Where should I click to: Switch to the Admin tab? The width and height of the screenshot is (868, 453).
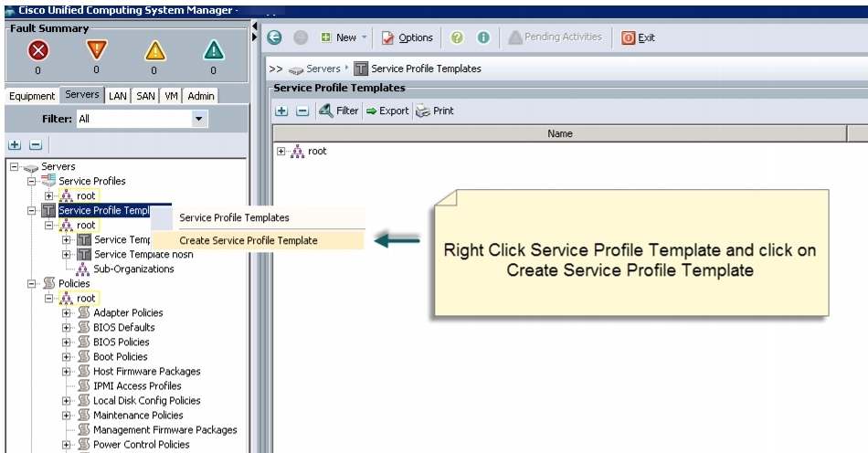click(x=200, y=96)
